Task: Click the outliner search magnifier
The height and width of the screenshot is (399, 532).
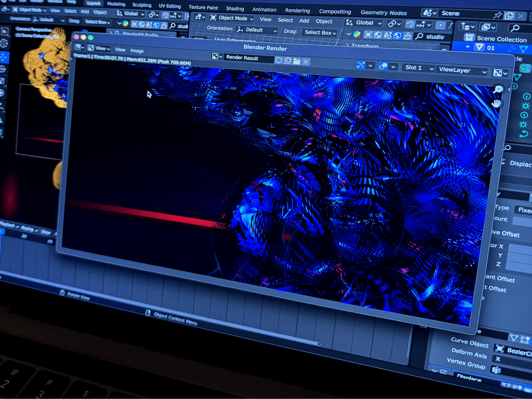Action: (x=515, y=29)
